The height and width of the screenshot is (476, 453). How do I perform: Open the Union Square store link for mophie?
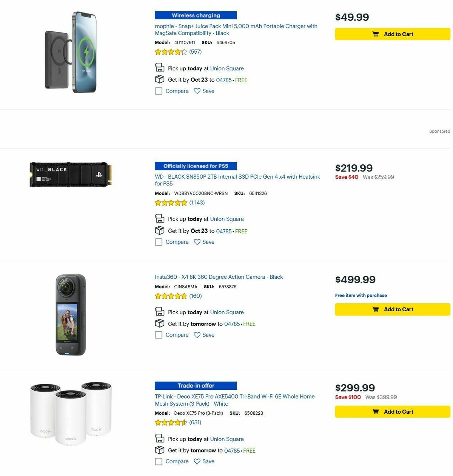tap(227, 68)
